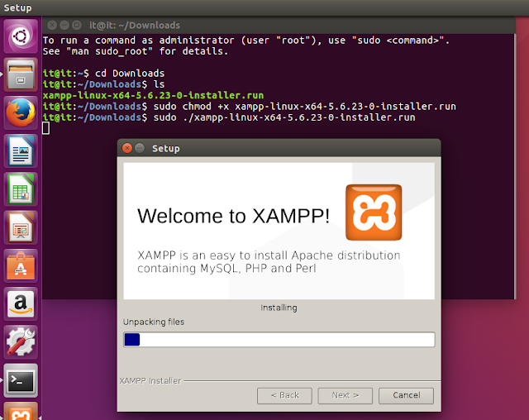Click the Back button in Setup
This screenshot has height=420, width=529.
[x=284, y=395]
